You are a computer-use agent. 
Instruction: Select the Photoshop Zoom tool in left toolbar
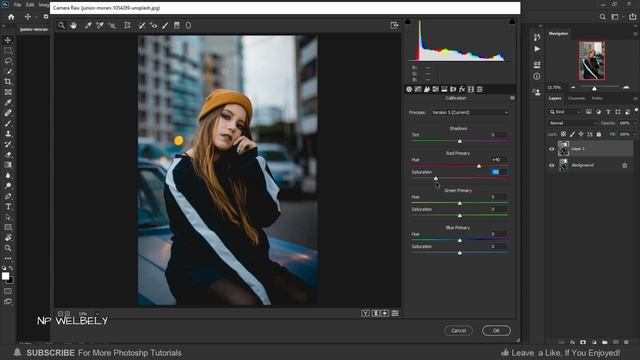point(8,248)
